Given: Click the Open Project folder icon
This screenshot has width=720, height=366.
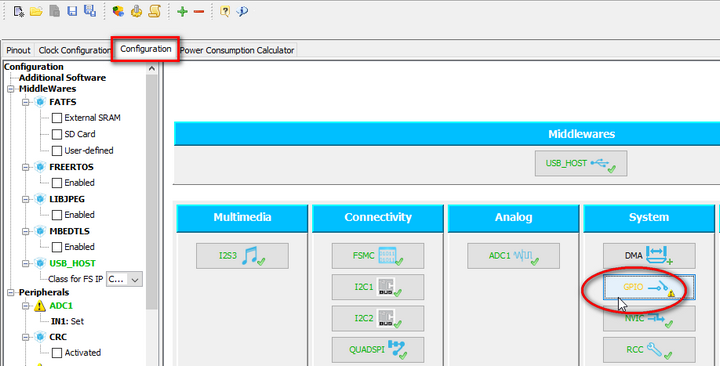Looking at the screenshot, I should (36, 11).
